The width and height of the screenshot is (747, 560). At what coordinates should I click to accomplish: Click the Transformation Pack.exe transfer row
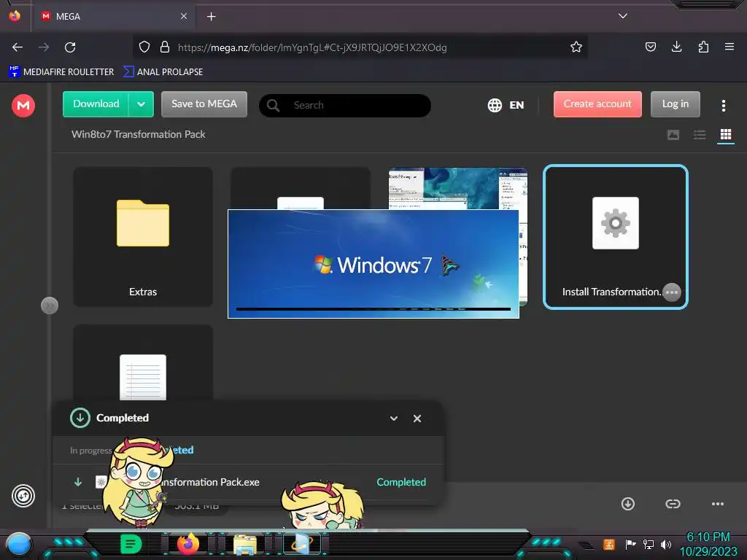pyautogui.click(x=248, y=482)
